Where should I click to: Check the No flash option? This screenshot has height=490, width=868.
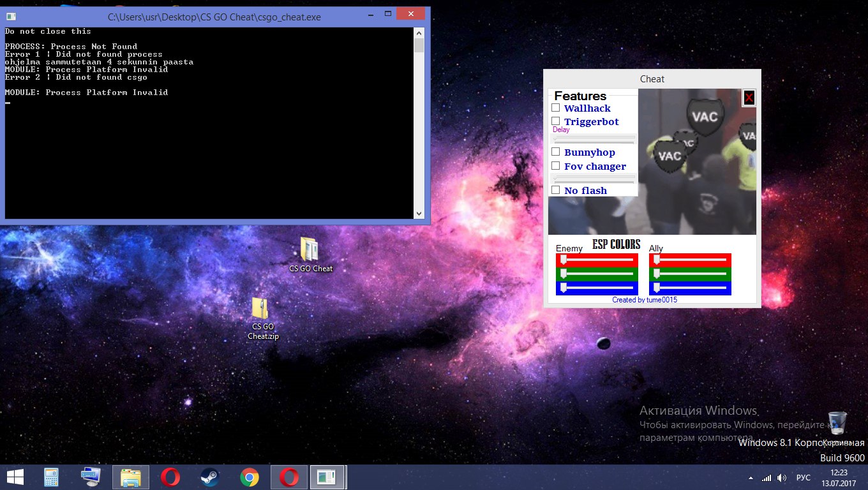[x=556, y=190]
